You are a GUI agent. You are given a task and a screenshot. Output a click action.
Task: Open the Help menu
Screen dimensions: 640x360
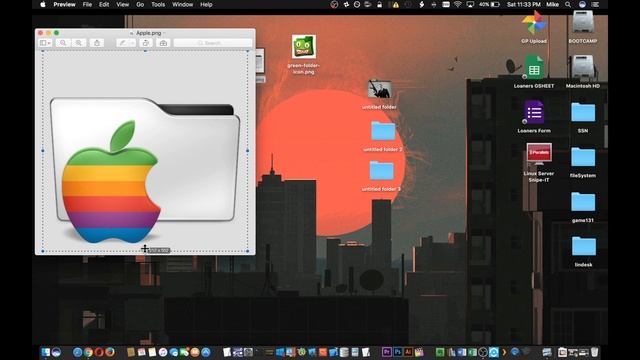click(206, 4)
